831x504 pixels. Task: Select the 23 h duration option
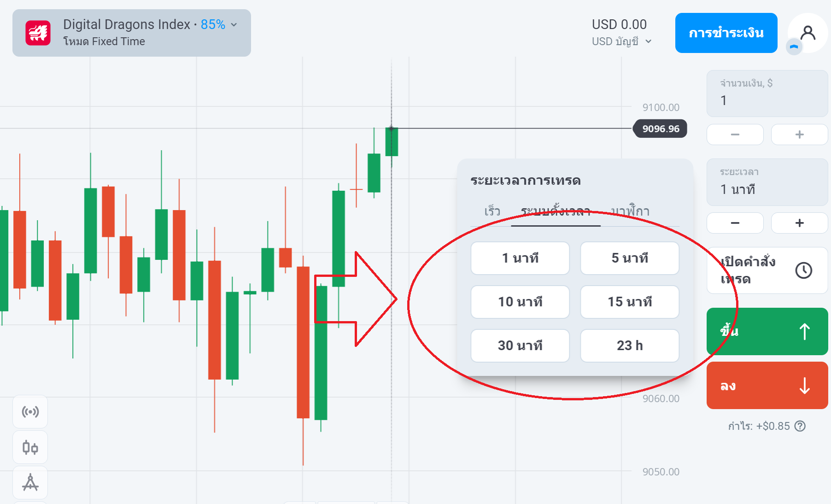pyautogui.click(x=630, y=346)
